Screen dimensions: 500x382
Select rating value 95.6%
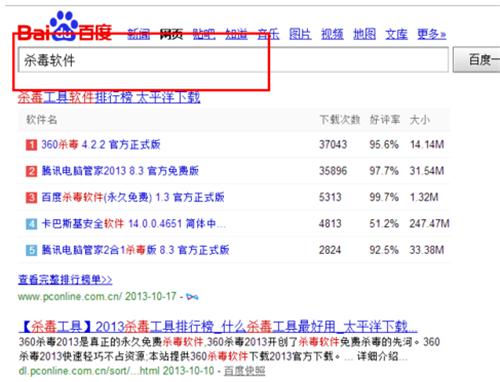pyautogui.click(x=384, y=144)
